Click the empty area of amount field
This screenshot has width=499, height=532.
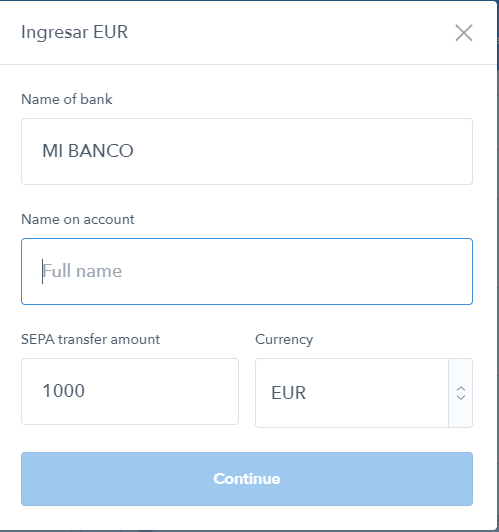click(161, 391)
